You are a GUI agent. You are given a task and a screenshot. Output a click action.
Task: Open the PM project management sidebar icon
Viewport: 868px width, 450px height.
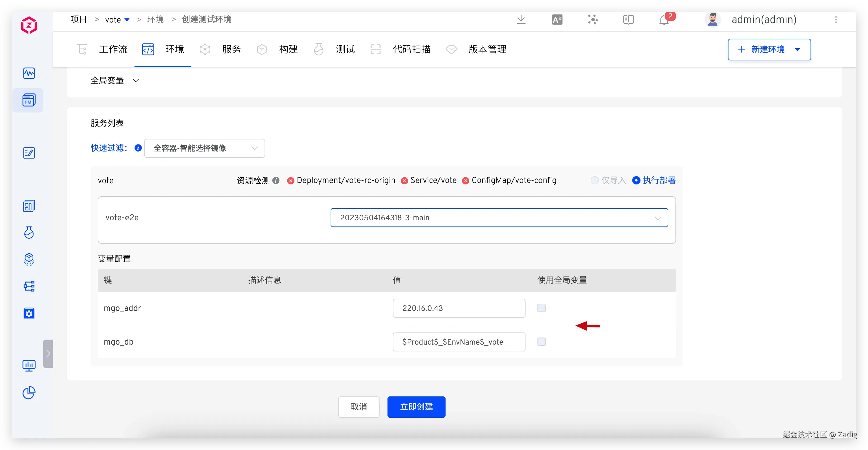(29, 100)
